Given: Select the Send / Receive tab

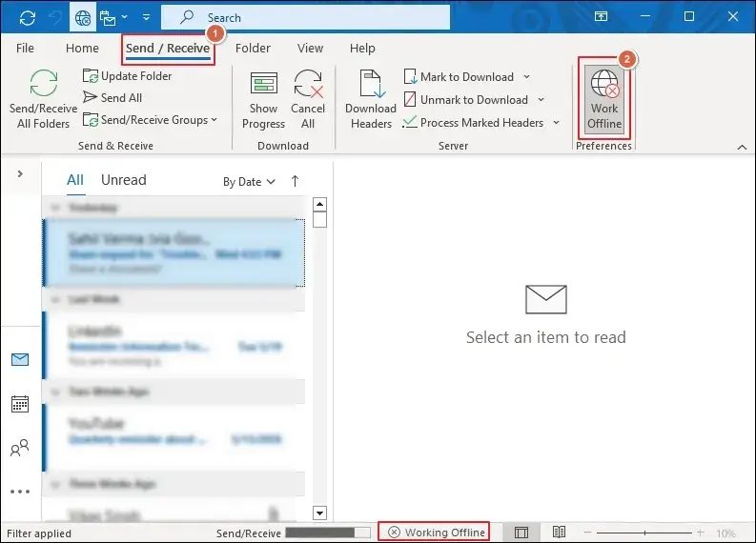Looking at the screenshot, I should 168,49.
